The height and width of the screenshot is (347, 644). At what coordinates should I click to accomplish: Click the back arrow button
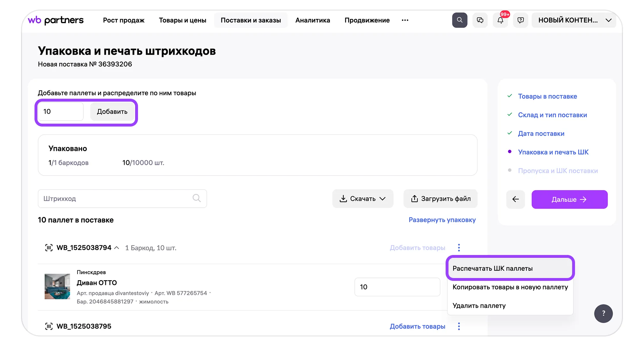[515, 199]
